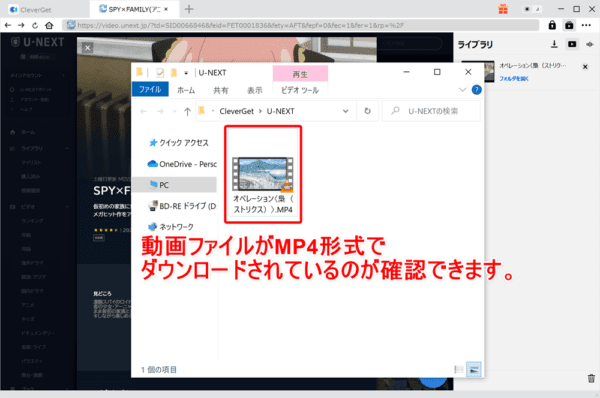Viewport: 600px width, 398px height.
Task: Click the フォルダを開く link
Action: (x=514, y=78)
